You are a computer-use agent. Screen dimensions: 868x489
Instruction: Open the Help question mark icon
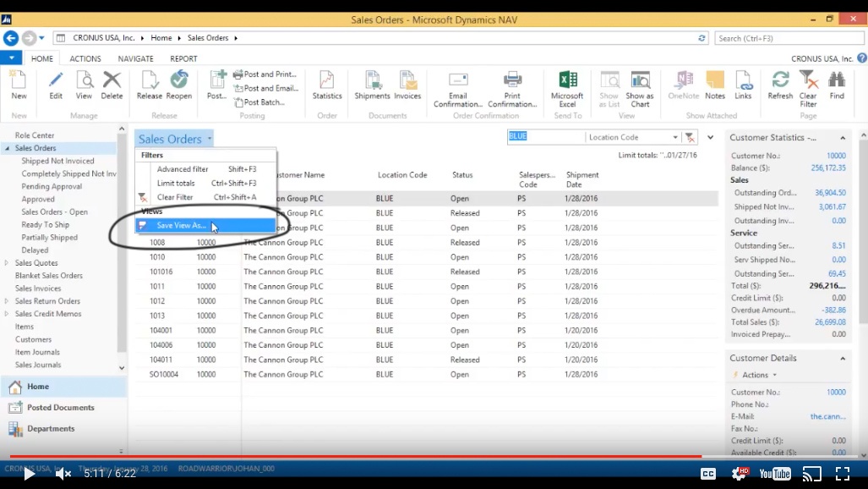862,58
